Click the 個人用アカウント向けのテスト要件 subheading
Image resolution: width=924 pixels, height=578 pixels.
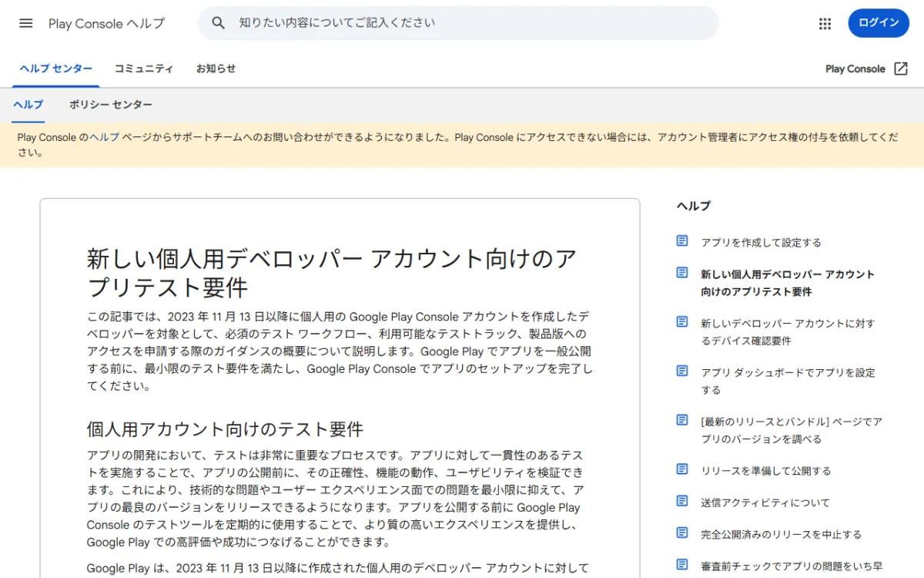pos(225,429)
